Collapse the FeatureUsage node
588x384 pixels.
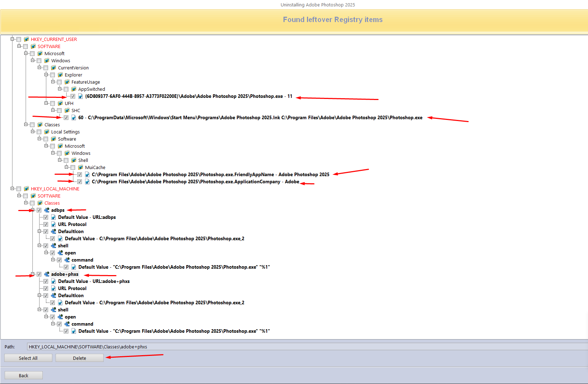[x=53, y=82]
